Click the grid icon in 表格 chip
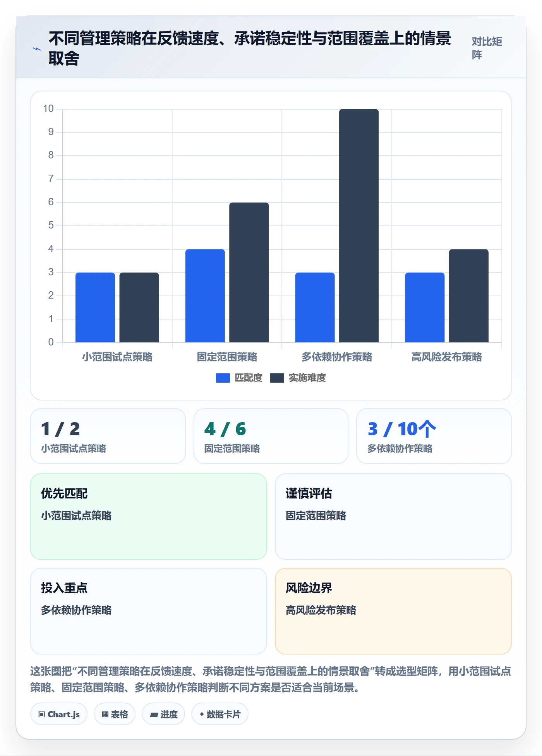 click(105, 715)
